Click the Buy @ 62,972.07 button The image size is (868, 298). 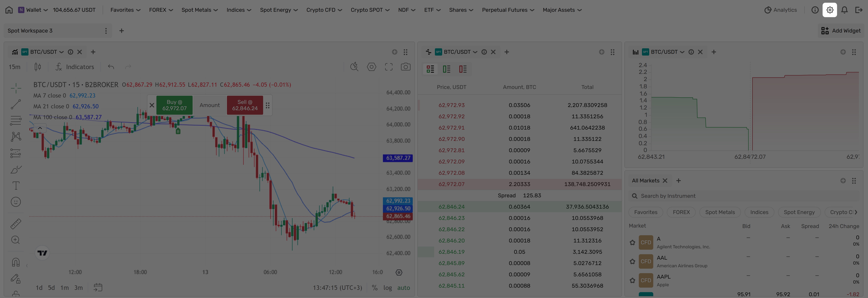175,105
